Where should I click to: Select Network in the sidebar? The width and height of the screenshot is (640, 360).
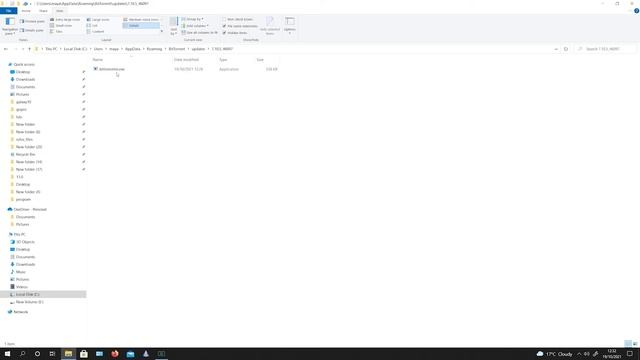20,312
